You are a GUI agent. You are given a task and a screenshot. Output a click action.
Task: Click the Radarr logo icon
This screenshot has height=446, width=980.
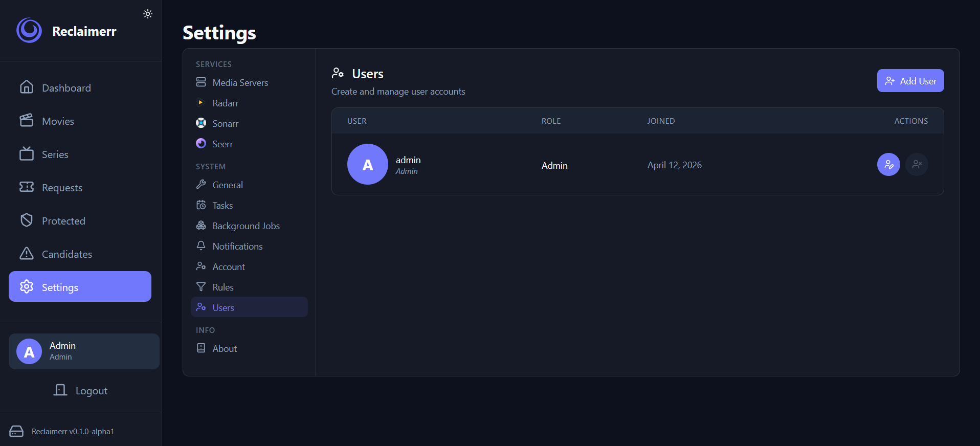201,102
